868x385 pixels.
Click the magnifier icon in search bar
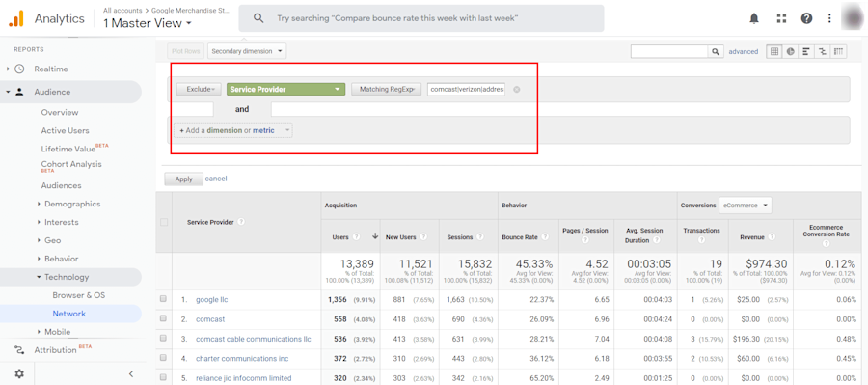(x=258, y=18)
